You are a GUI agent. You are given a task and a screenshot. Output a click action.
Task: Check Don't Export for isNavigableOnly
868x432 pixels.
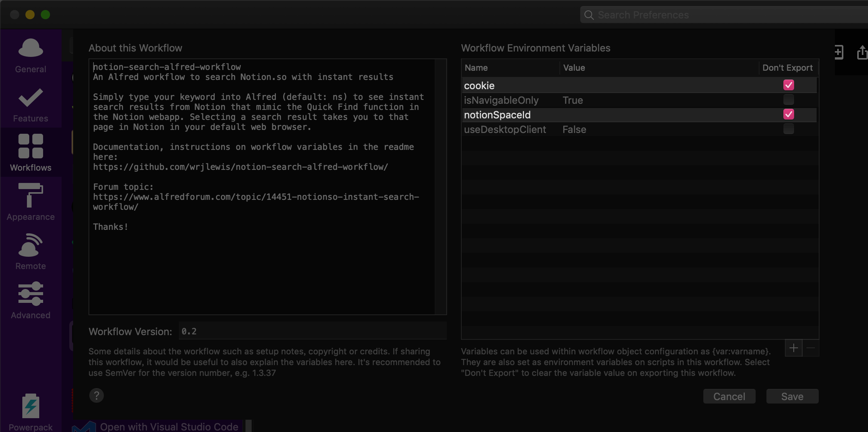pyautogui.click(x=788, y=100)
